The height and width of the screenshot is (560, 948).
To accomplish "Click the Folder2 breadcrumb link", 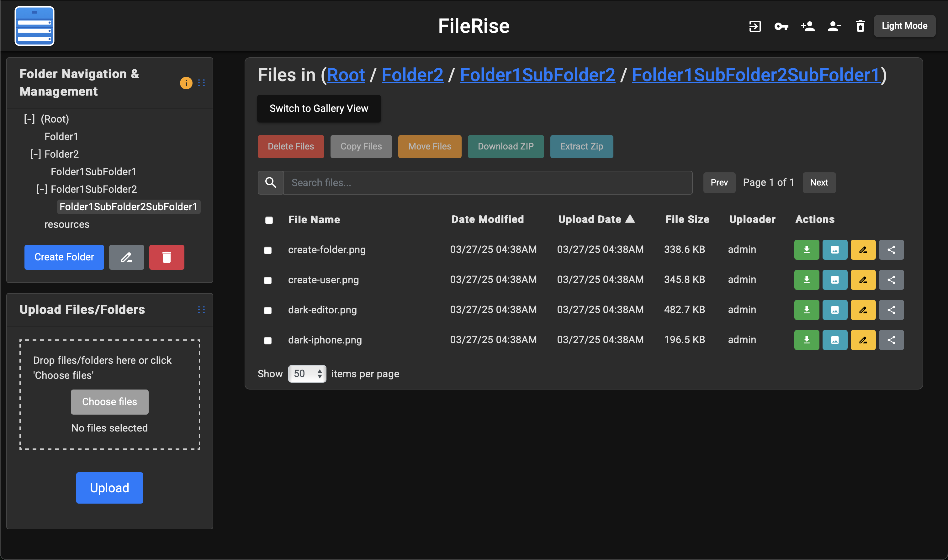I will click(412, 75).
